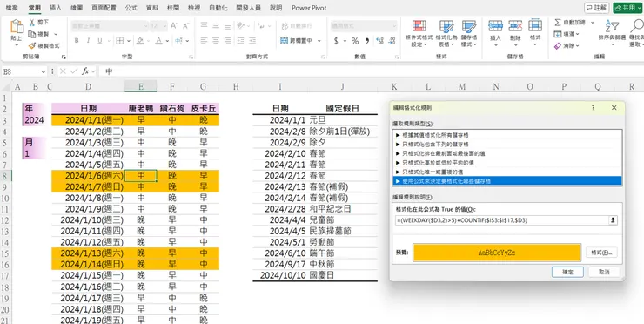This screenshot has width=644, height=324.
Task: Click the dialog help question mark
Action: coord(593,108)
